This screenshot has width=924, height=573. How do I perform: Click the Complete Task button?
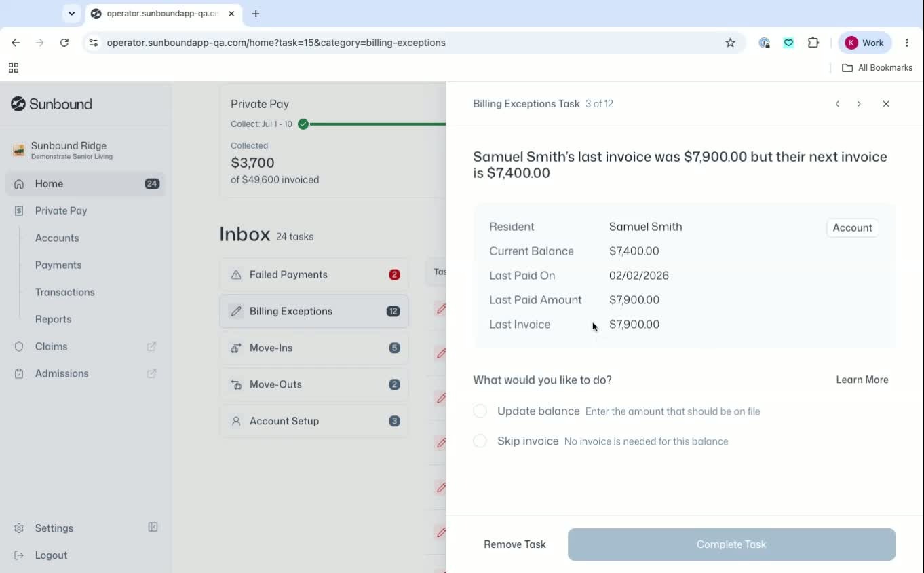(731, 544)
